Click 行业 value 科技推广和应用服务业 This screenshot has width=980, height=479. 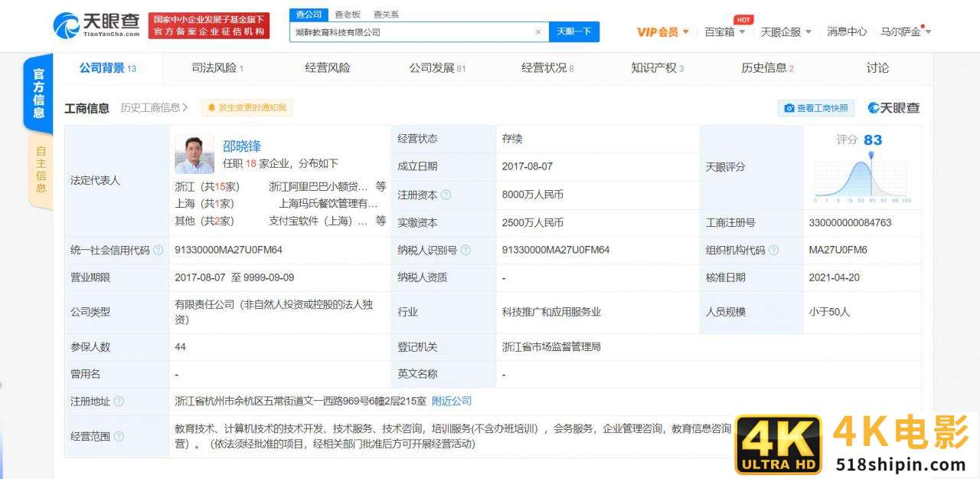click(551, 312)
